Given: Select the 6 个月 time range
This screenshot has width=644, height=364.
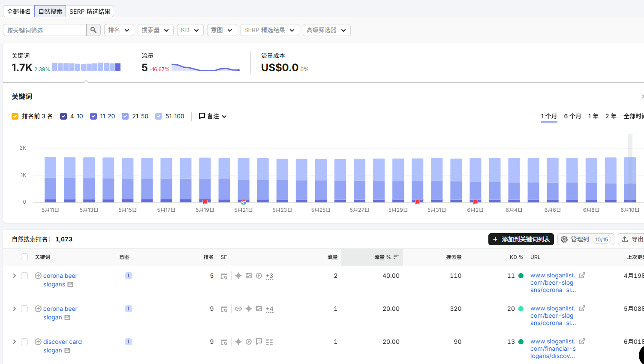Looking at the screenshot, I should click(572, 116).
